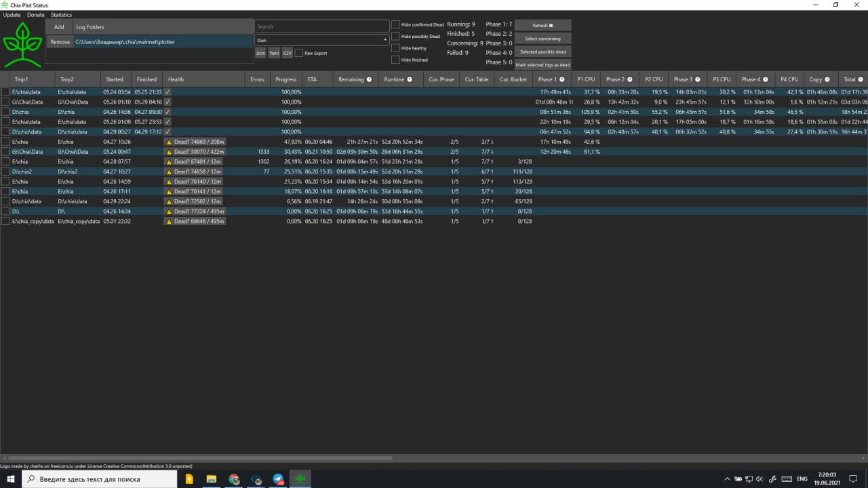Sort by the ETA column header
This screenshot has height=488, width=868.
pos(319,79)
